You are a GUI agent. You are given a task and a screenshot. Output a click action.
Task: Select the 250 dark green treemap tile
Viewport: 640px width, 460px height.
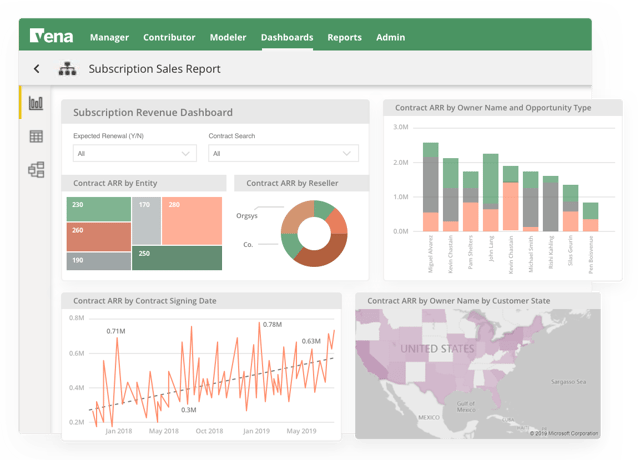[x=177, y=258]
